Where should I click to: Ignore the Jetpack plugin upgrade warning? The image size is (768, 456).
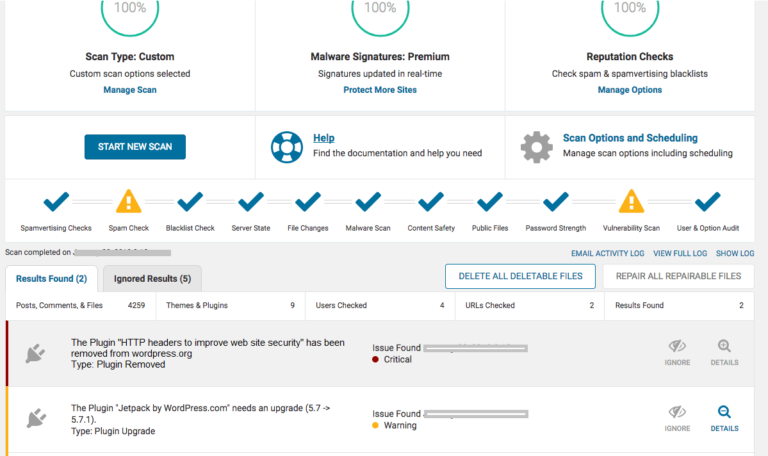pyautogui.click(x=677, y=418)
